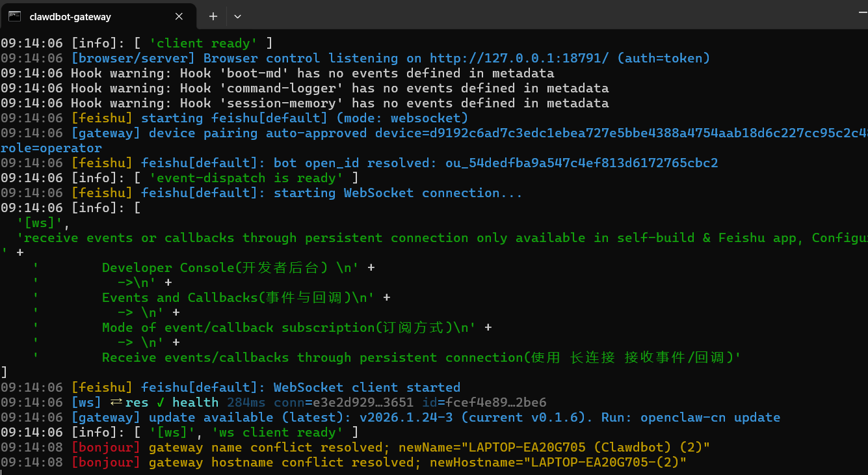This screenshot has height=475, width=868.
Task: Click the green checkmark on the health log line
Action: point(160,402)
